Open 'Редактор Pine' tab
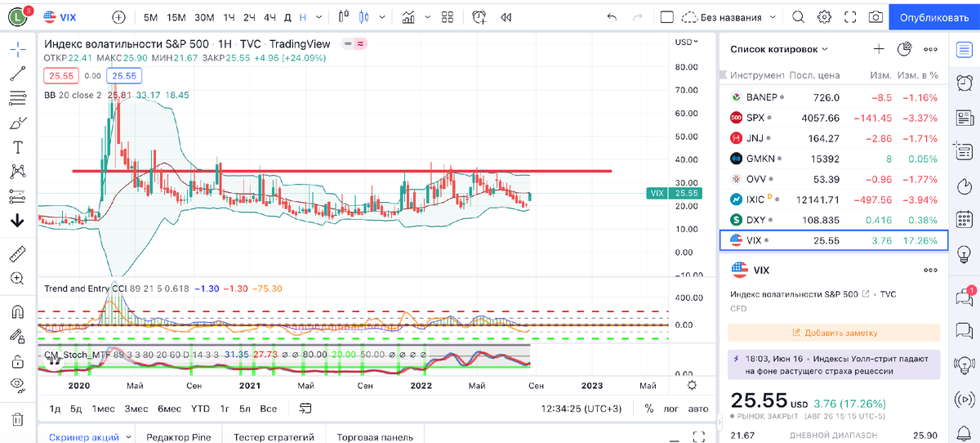980x443 pixels. [178, 437]
